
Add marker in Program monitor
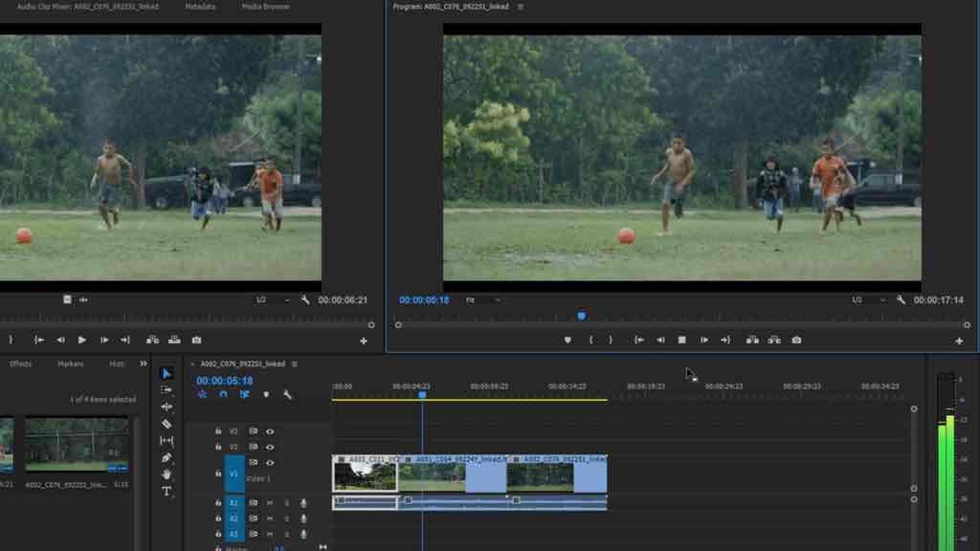tap(568, 341)
